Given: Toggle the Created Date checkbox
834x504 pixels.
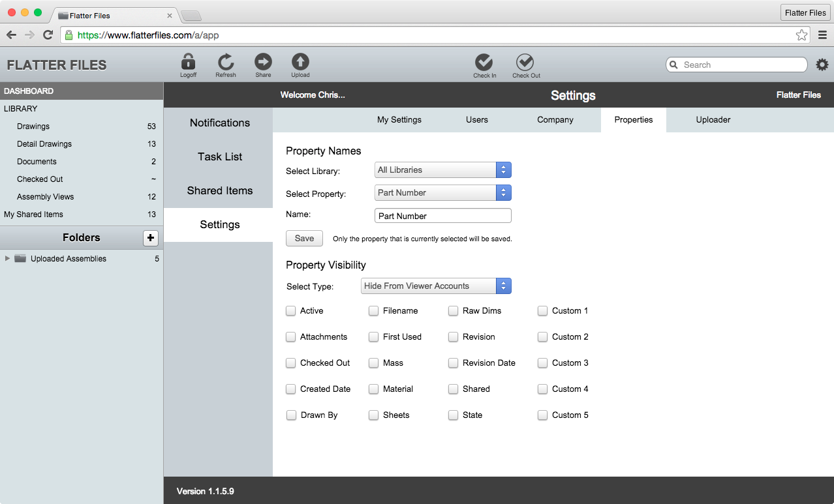Looking at the screenshot, I should point(291,389).
